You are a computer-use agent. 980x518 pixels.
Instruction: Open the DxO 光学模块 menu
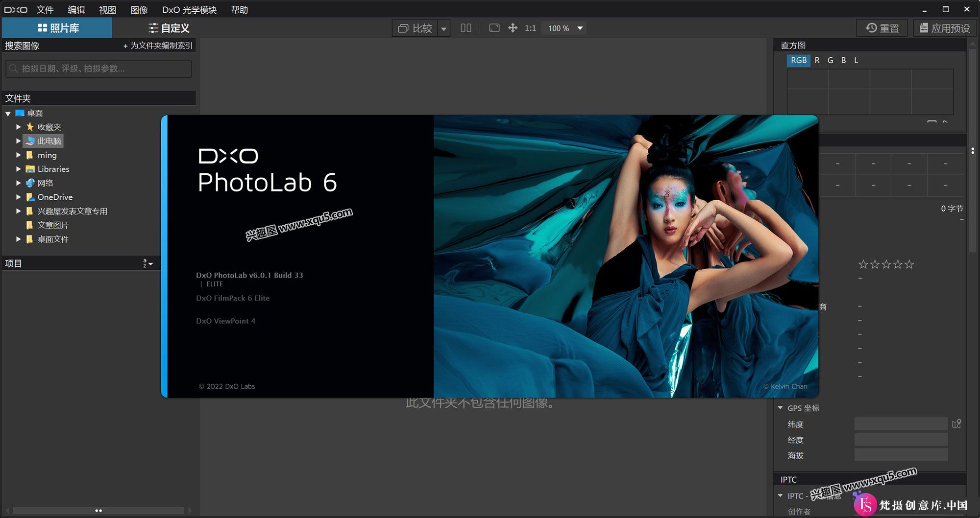(x=190, y=10)
